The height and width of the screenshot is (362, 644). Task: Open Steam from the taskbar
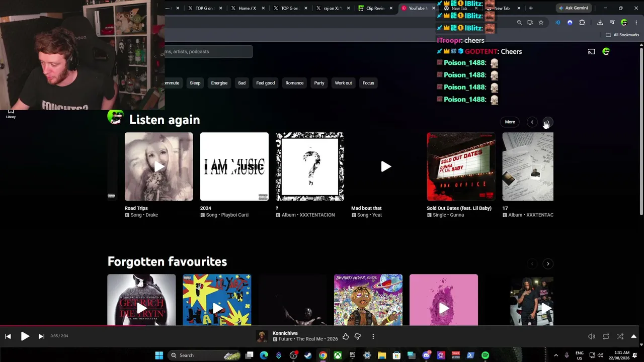click(x=308, y=355)
